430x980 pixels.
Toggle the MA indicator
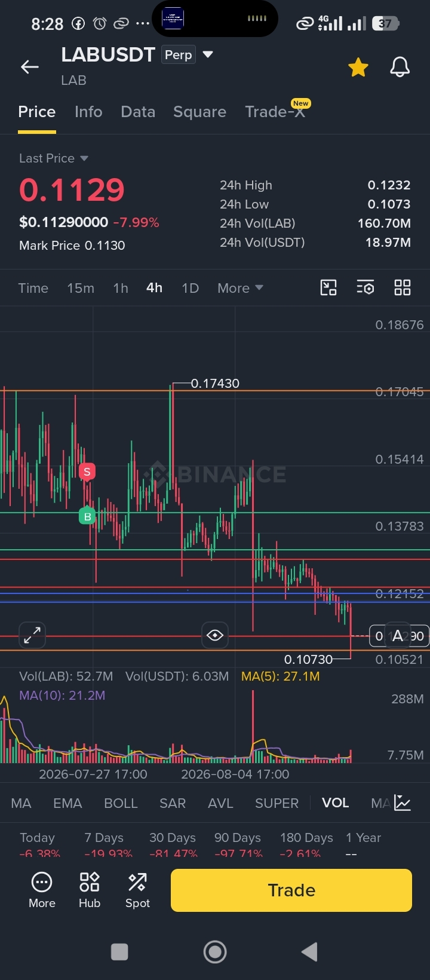(x=21, y=803)
